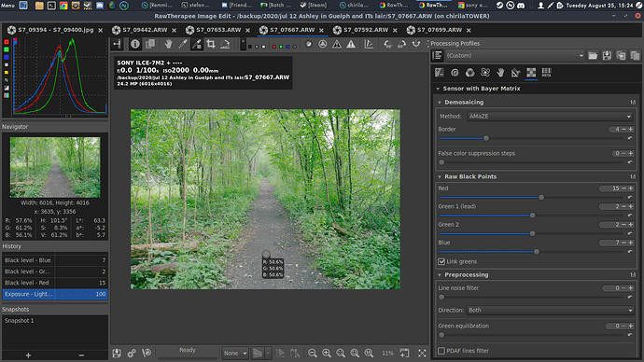Open the demosaicing Method dropdown AMaZE
Screen dimensions: 644x362
pyautogui.click(x=550, y=117)
